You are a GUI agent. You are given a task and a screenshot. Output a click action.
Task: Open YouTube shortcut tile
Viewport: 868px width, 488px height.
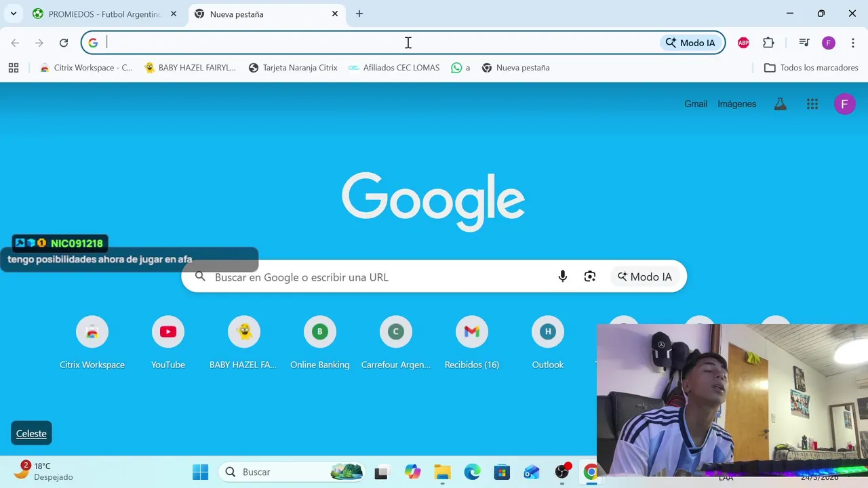tap(168, 344)
